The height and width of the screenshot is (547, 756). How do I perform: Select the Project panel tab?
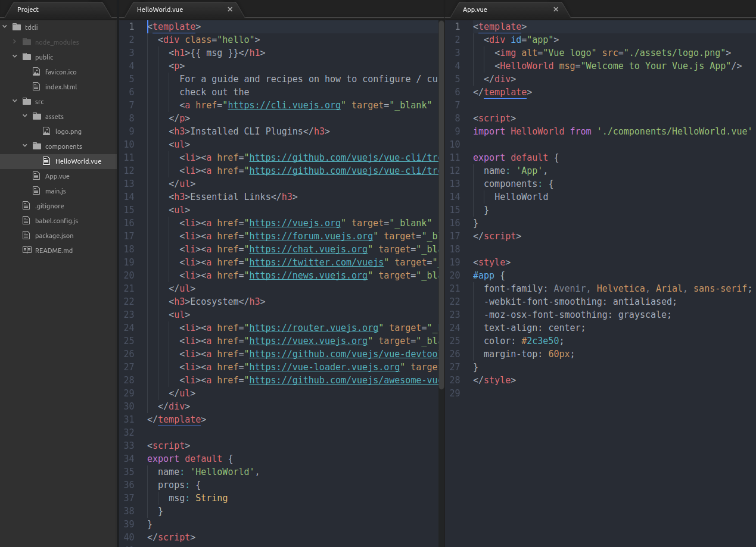28,10
